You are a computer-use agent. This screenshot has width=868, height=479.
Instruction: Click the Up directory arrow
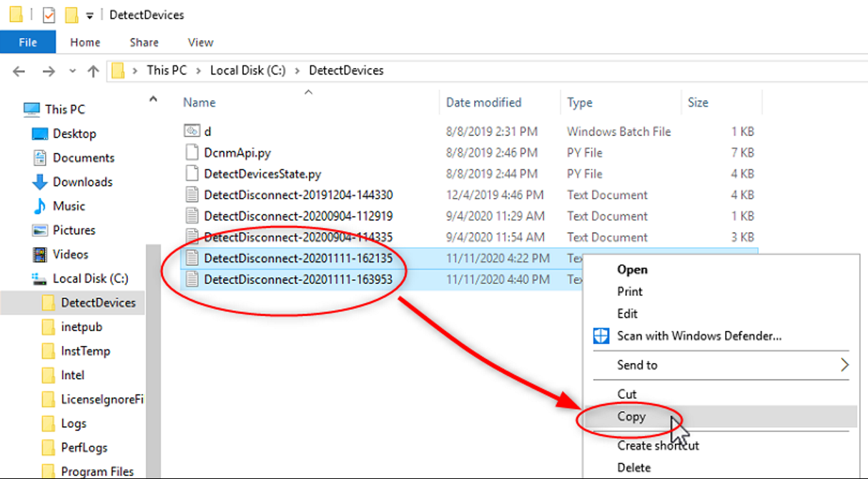93,71
